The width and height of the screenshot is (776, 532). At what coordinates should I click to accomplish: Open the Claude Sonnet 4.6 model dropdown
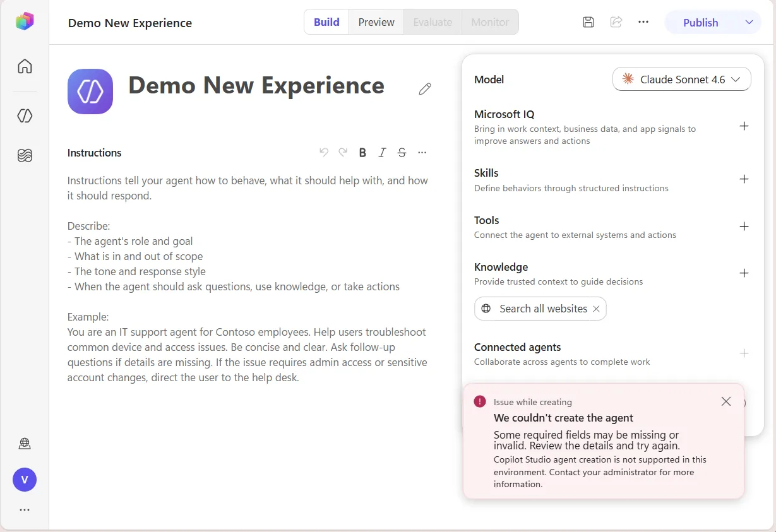point(681,80)
